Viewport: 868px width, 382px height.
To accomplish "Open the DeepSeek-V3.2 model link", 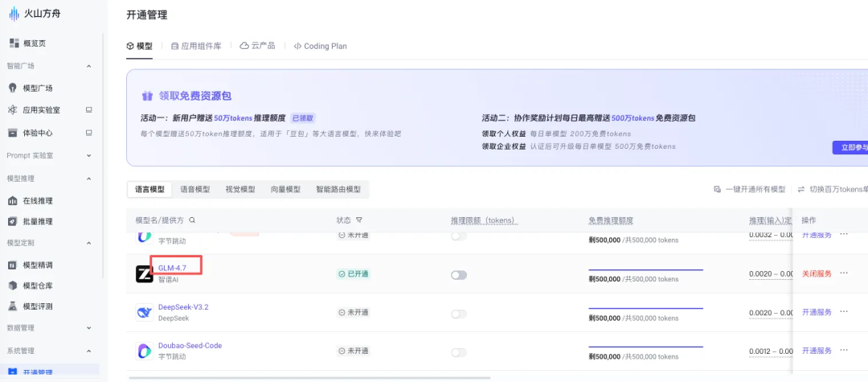I will coord(183,307).
